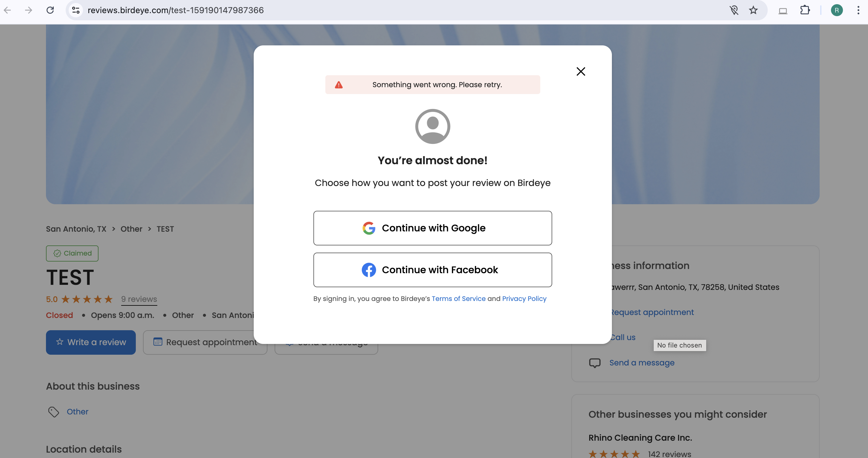The width and height of the screenshot is (868, 458).
Task: Reload the page using browser refresh icon
Action: click(x=50, y=10)
